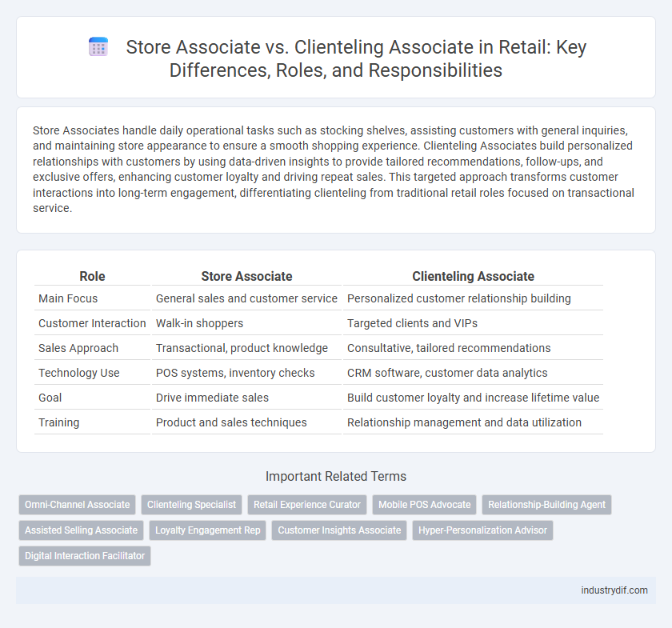Viewport: 672px width, 628px height.
Task: Open the Clienteling Specialist tag
Action: pos(191,505)
